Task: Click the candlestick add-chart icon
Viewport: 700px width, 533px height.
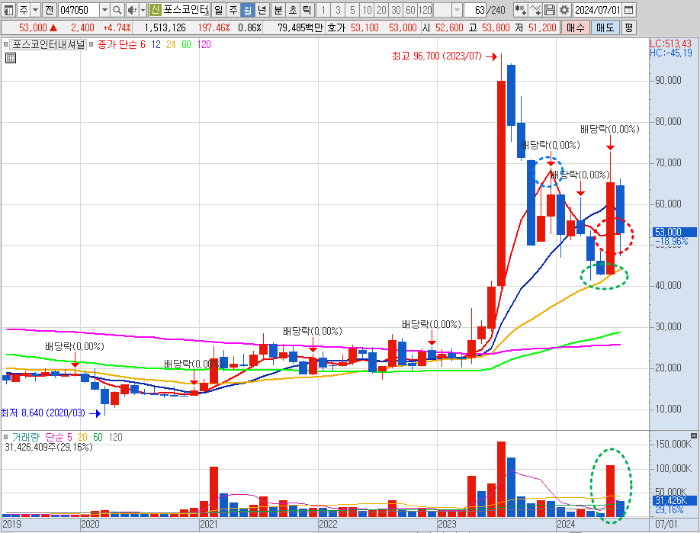Action: point(520,9)
